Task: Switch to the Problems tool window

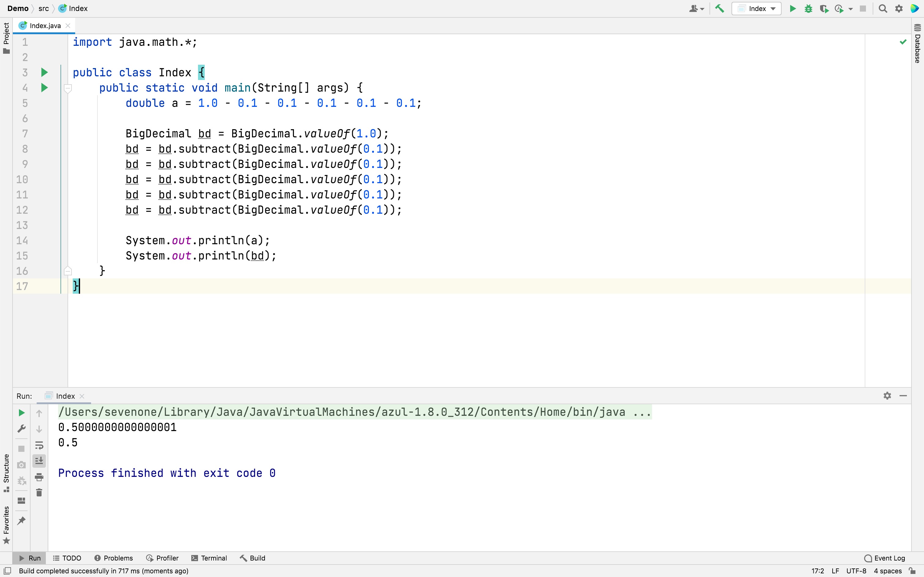Action: click(x=113, y=558)
